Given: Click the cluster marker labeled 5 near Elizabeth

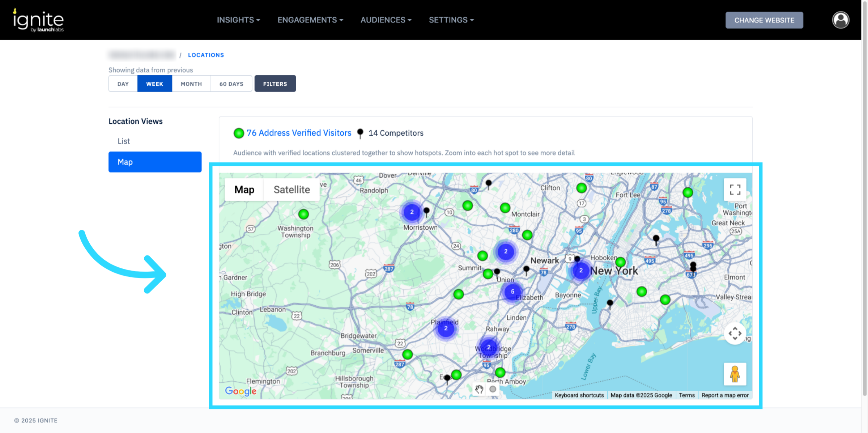Looking at the screenshot, I should [x=512, y=292].
